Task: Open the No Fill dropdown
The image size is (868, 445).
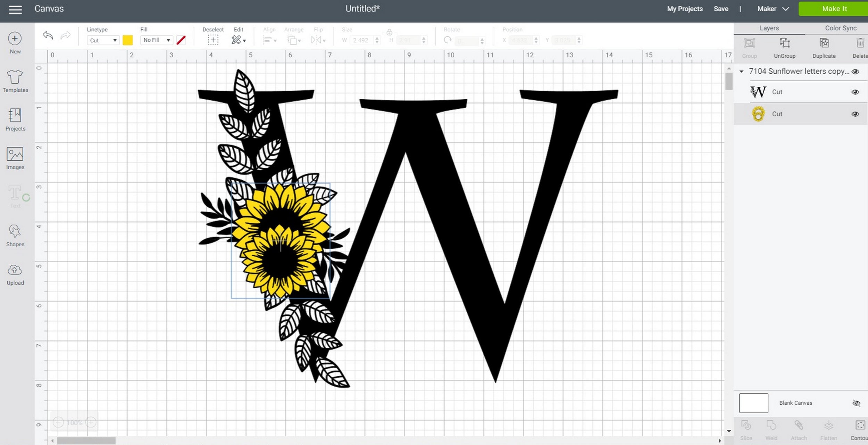Action: click(156, 40)
